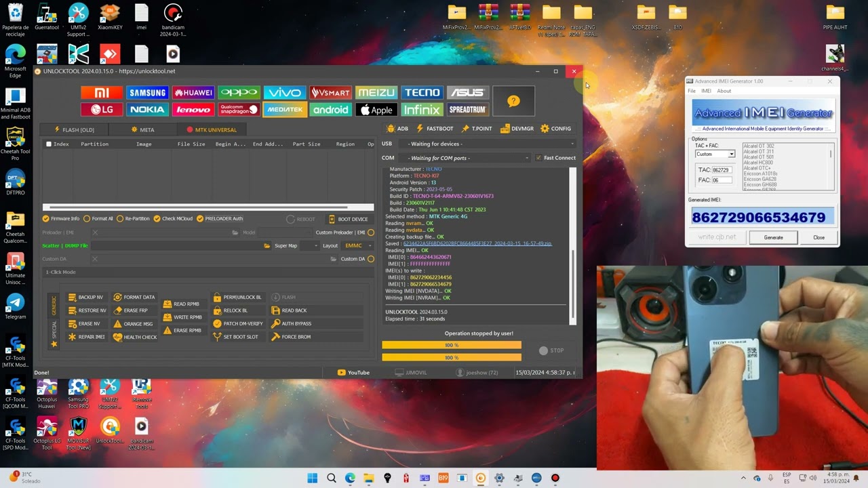Open CONFIG settings
Screen dimensions: 868x488
(556, 129)
